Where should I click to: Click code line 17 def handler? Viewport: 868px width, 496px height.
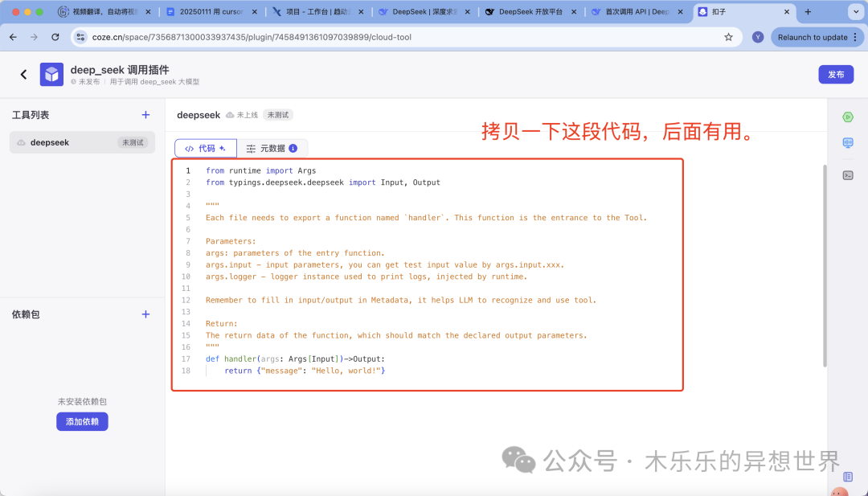(x=295, y=359)
